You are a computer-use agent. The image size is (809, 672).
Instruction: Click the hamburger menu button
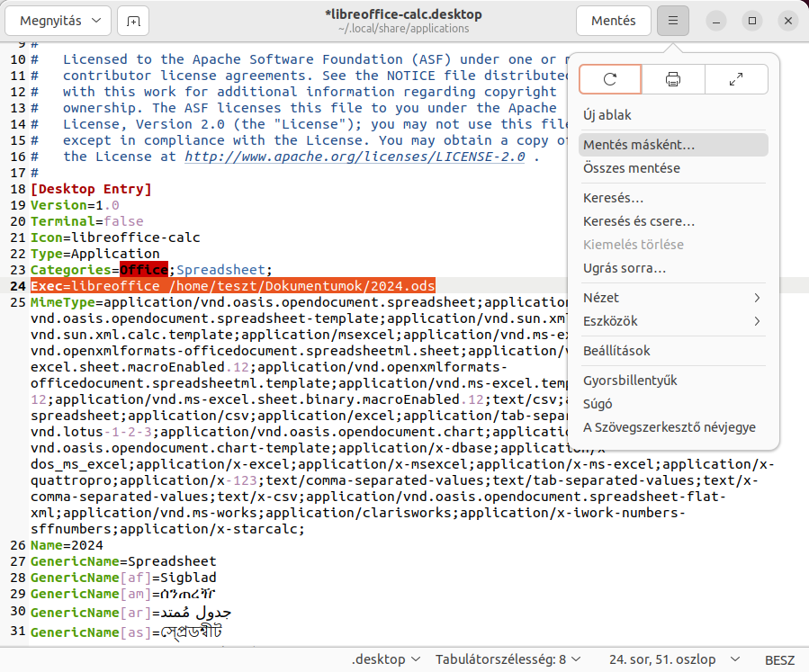pos(673,22)
